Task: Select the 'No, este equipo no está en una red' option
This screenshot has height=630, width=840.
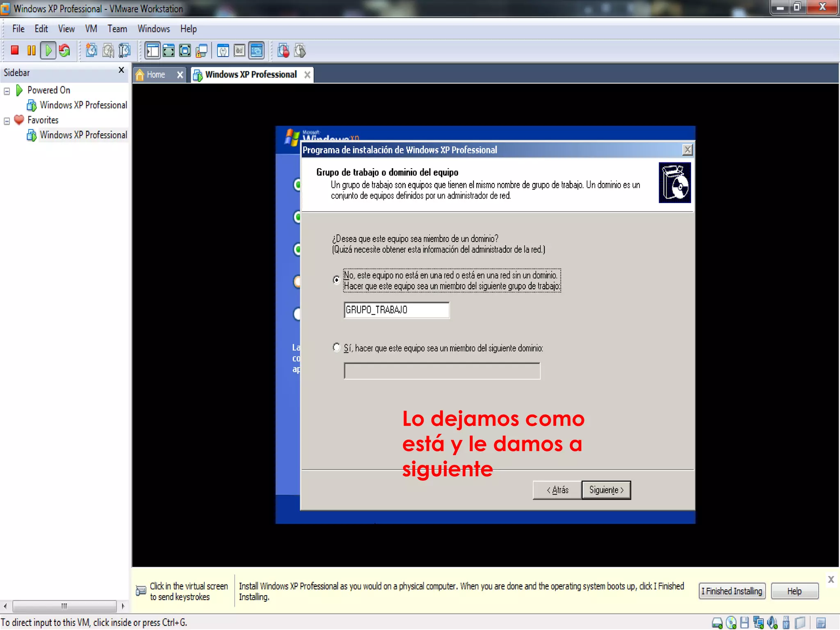Action: tap(336, 280)
